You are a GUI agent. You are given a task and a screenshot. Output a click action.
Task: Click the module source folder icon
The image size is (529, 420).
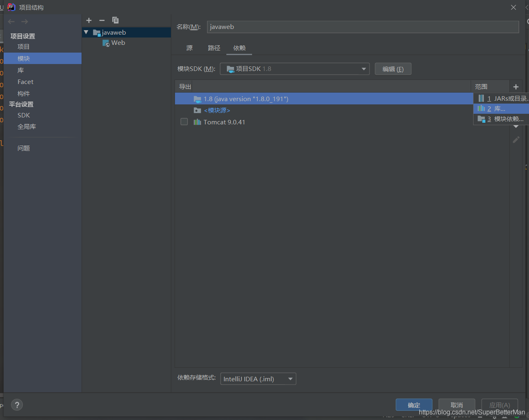point(197,111)
